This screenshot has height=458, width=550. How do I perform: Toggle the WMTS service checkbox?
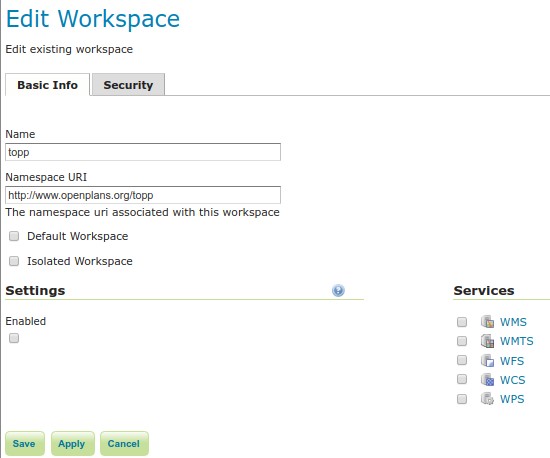point(462,341)
